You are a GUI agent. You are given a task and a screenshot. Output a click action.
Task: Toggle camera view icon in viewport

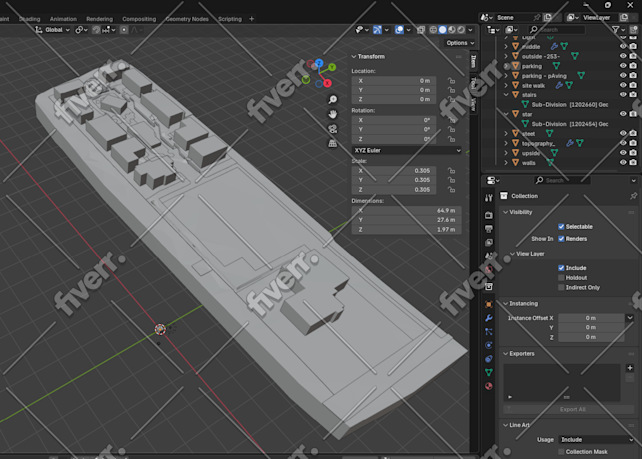(x=332, y=129)
